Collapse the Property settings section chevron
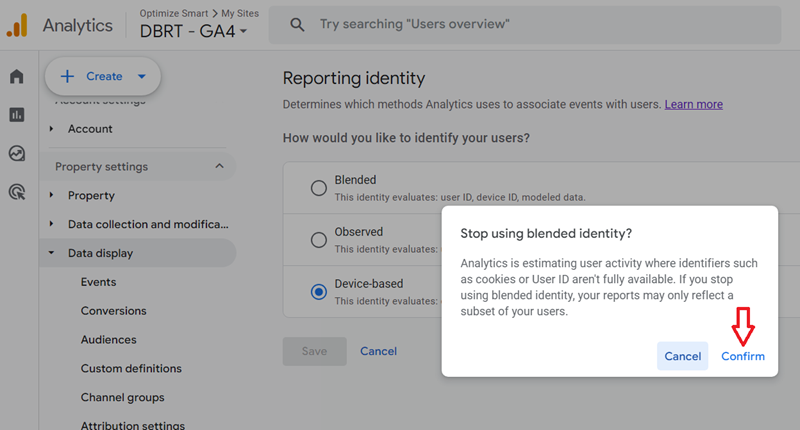The width and height of the screenshot is (800, 430). point(219,166)
